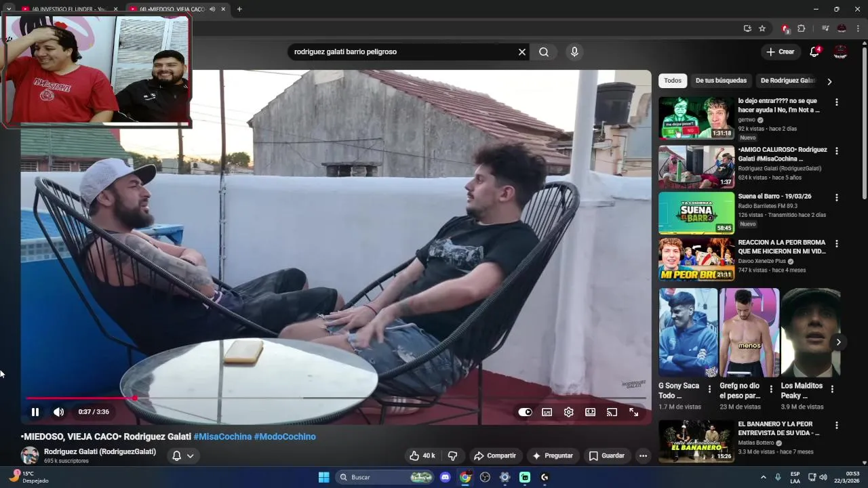Open Logitech G HUB from taskbar
Screen dimensions: 868x488
click(545, 477)
